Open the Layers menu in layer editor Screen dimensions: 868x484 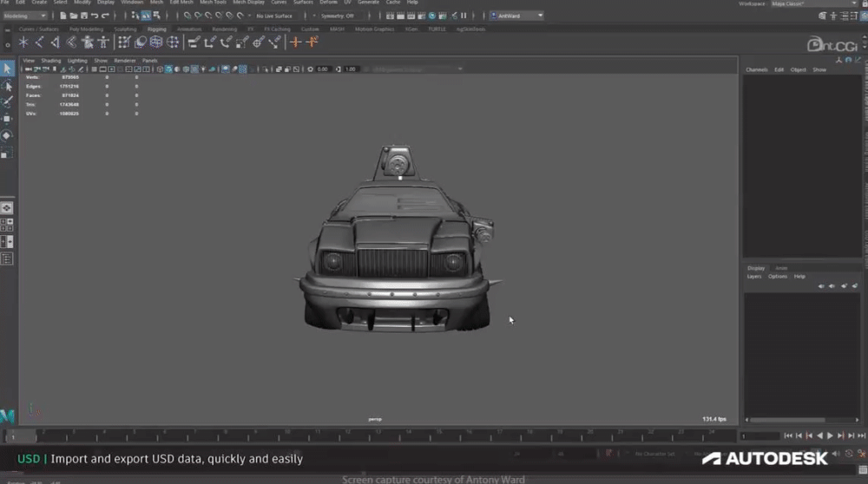coord(754,277)
